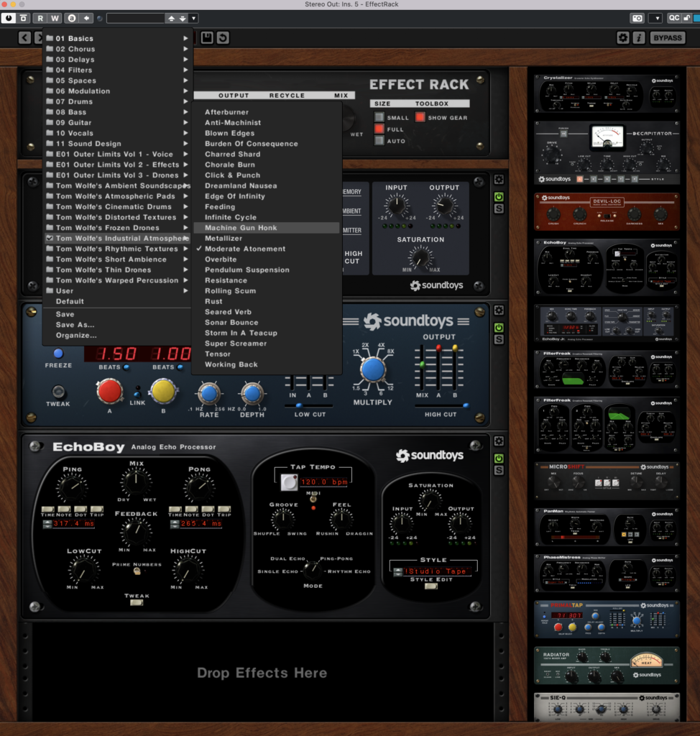Load previous program with the up arrow
Image resolution: width=700 pixels, height=736 pixels.
tap(171, 18)
